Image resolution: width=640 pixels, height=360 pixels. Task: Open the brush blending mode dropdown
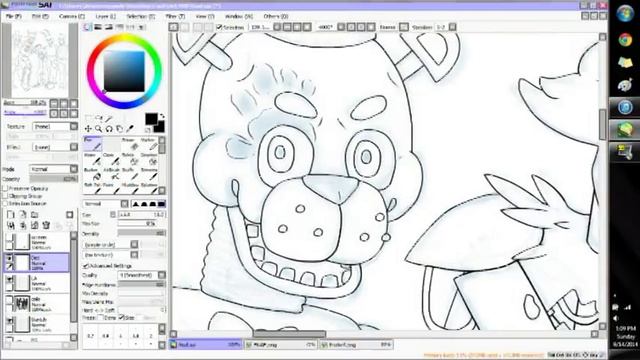point(105,204)
